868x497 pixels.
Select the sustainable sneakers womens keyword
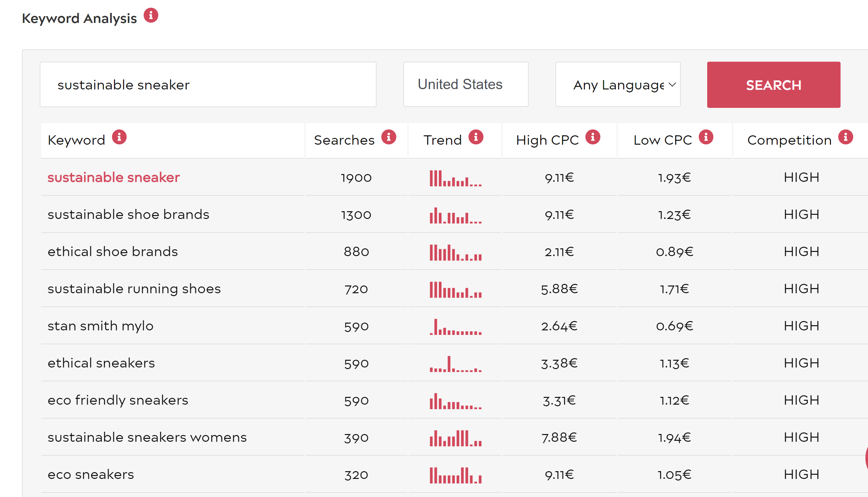point(147,438)
